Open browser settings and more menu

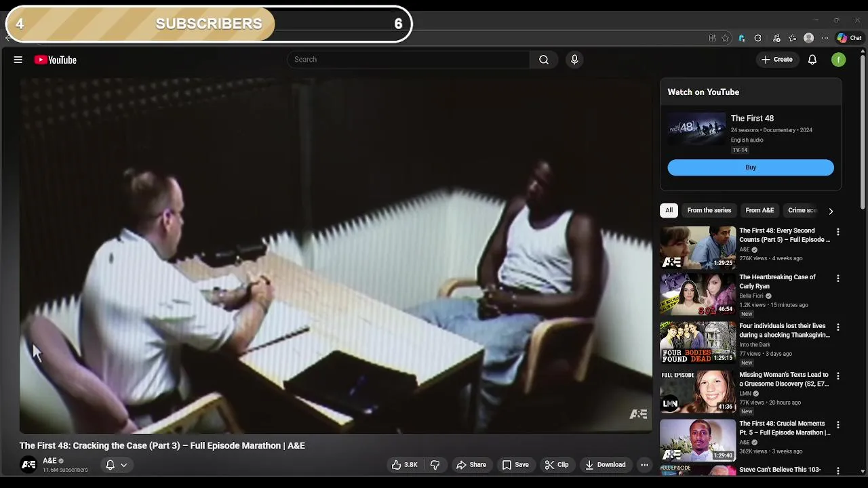pyautogui.click(x=825, y=38)
